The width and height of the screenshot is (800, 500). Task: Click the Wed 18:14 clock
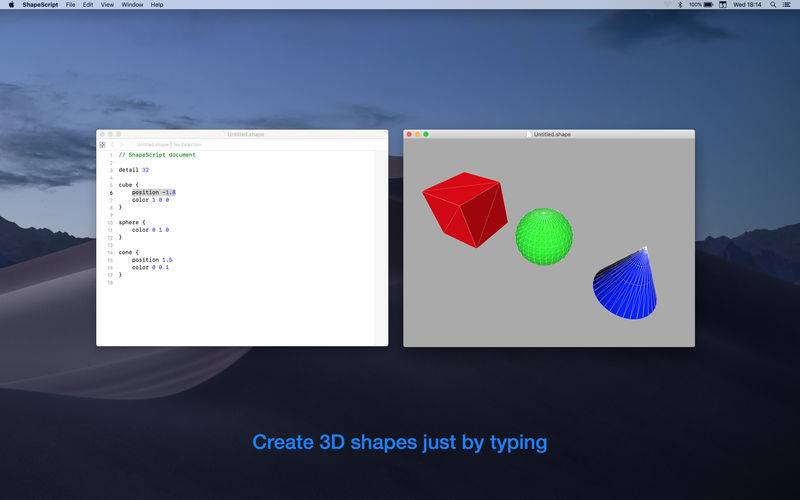coord(747,5)
